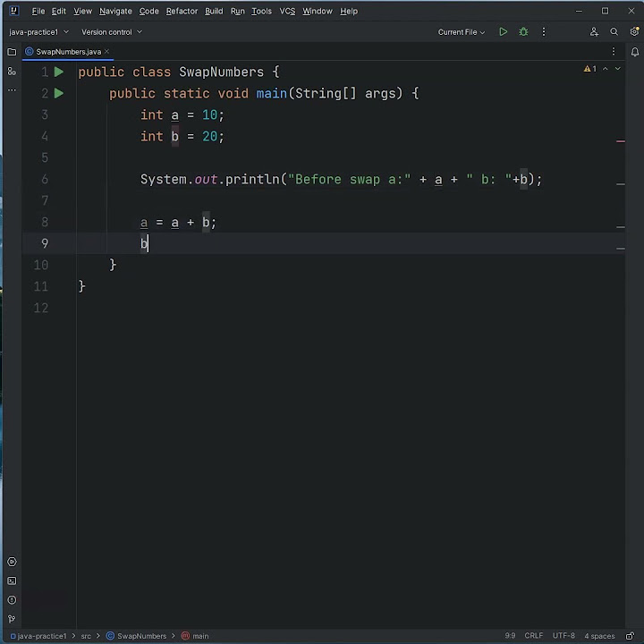The image size is (644, 644).
Task: Click line number 5 in gutter
Action: [45, 157]
